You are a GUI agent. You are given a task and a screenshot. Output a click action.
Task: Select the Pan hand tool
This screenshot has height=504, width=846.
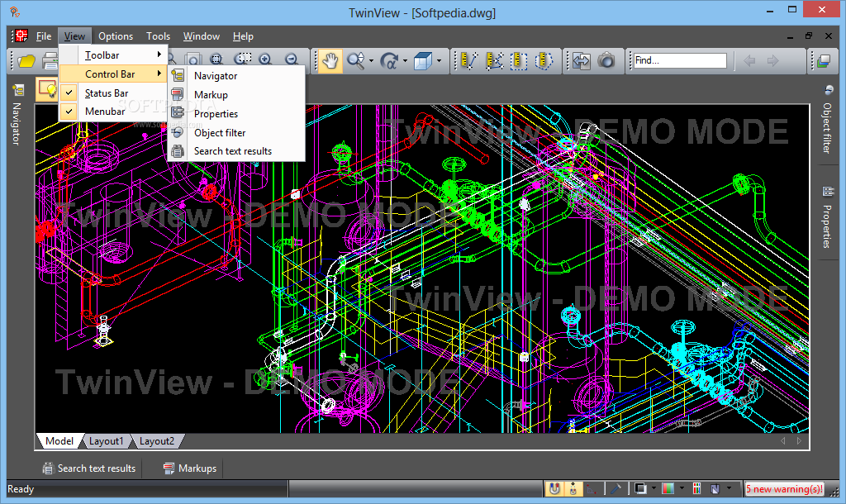(x=330, y=61)
